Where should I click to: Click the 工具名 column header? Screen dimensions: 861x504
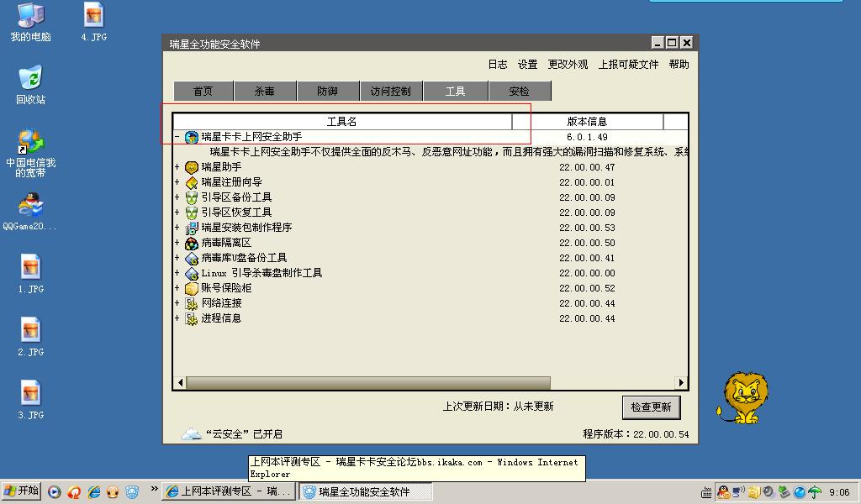342,122
